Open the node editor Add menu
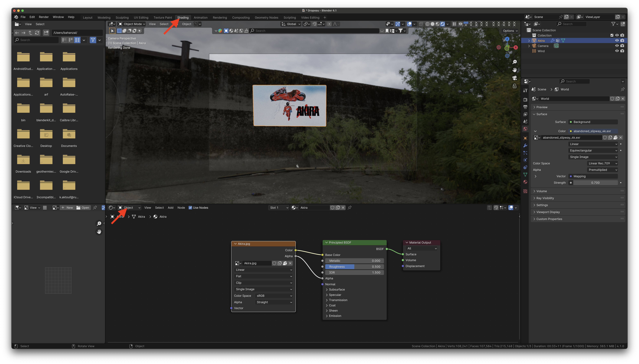The height and width of the screenshot is (364, 639). click(x=170, y=208)
